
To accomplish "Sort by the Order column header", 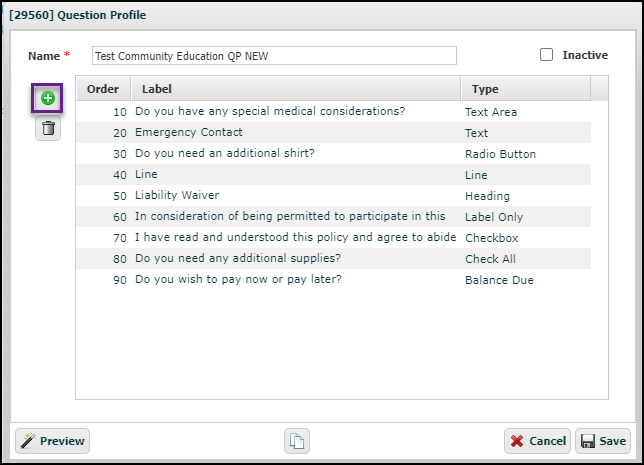I will point(103,89).
